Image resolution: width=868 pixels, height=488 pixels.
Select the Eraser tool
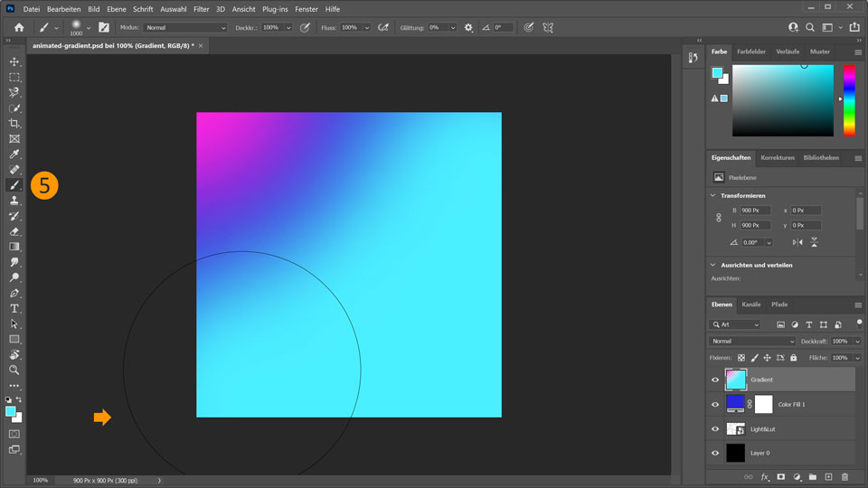coord(14,231)
